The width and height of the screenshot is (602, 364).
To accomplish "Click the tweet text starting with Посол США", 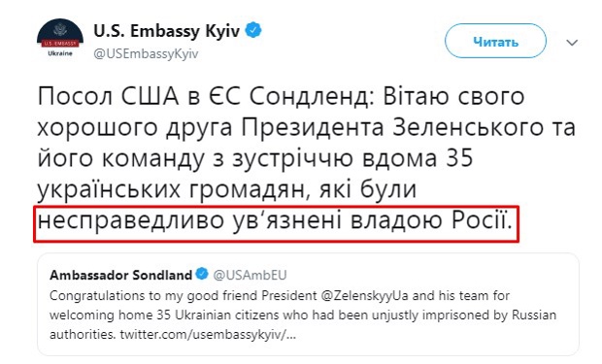I will [307, 158].
